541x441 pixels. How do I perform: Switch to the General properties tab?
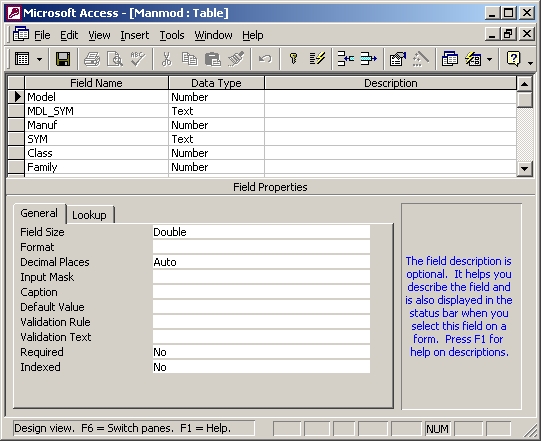click(x=39, y=213)
